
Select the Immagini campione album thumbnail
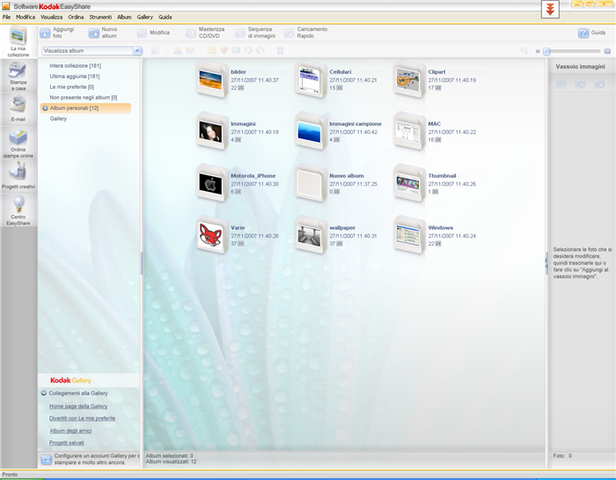pos(310,132)
